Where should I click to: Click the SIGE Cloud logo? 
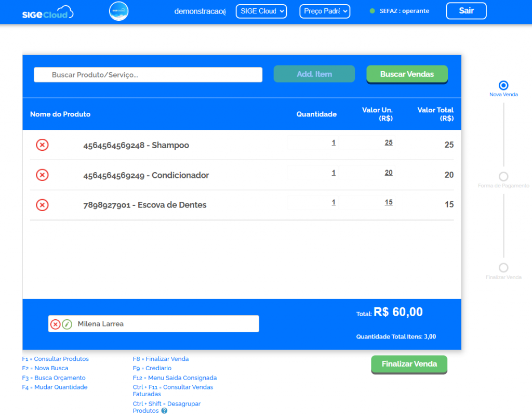click(48, 12)
